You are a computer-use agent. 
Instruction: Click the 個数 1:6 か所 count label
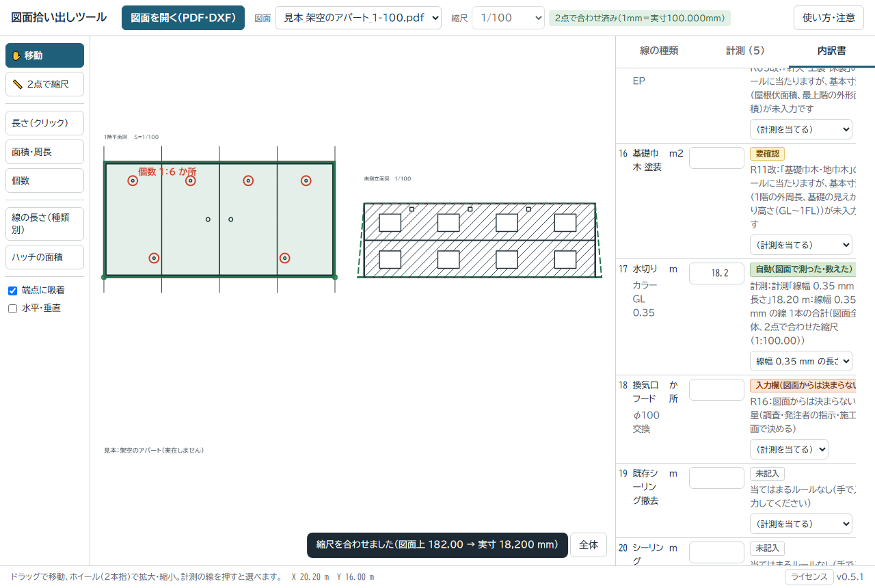click(x=167, y=172)
